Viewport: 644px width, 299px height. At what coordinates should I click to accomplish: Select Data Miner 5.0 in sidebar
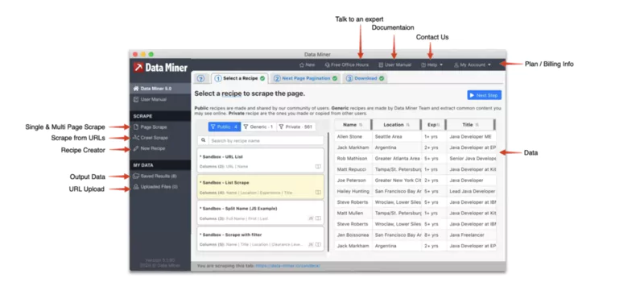tap(160, 89)
